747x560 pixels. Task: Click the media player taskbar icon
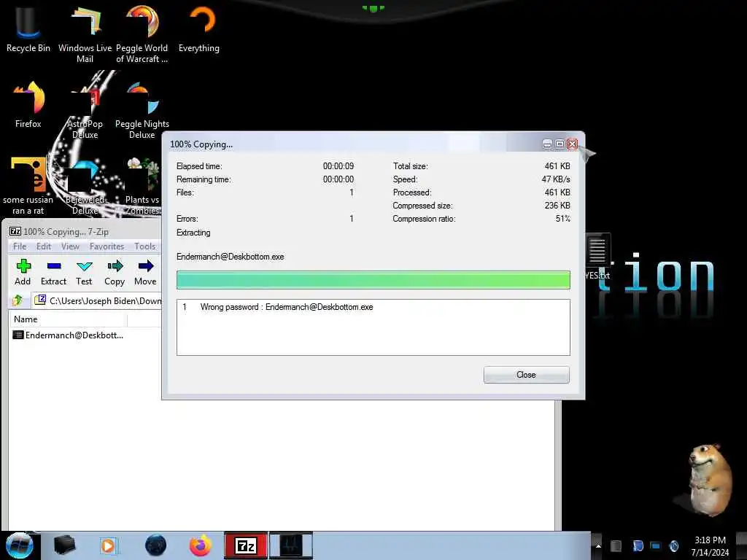[x=108, y=545]
